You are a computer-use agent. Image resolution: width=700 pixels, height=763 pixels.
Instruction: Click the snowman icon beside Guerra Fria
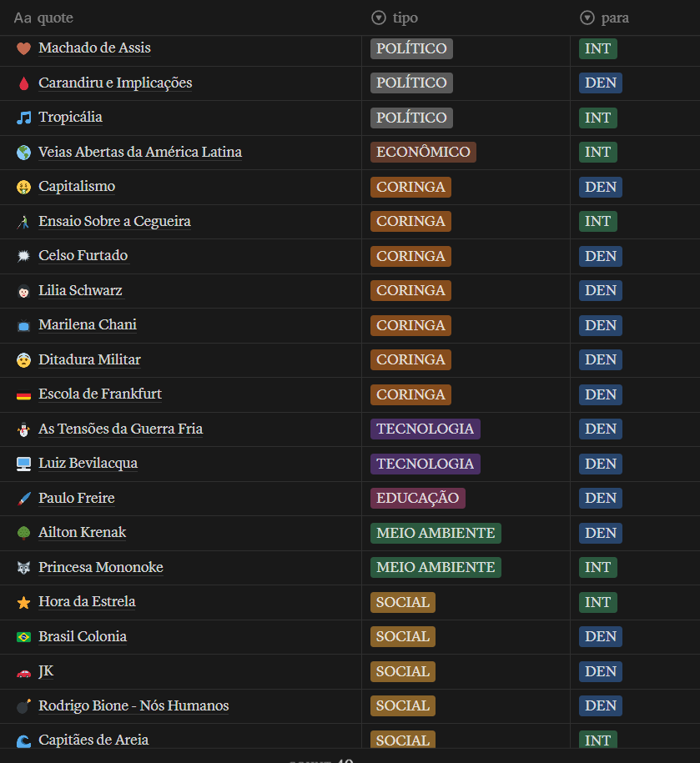point(23,429)
